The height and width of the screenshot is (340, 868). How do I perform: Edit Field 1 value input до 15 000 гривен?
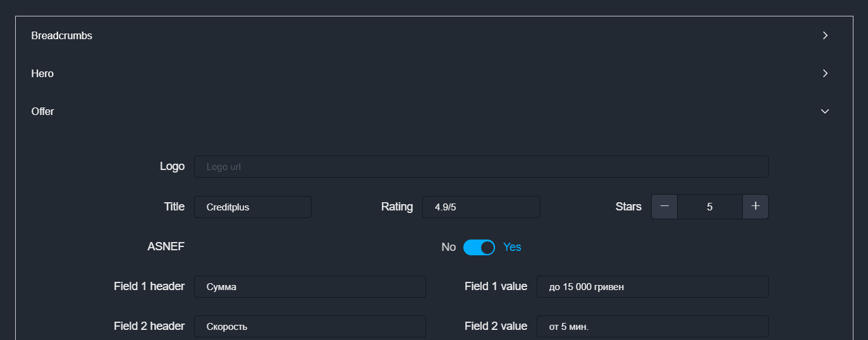652,286
